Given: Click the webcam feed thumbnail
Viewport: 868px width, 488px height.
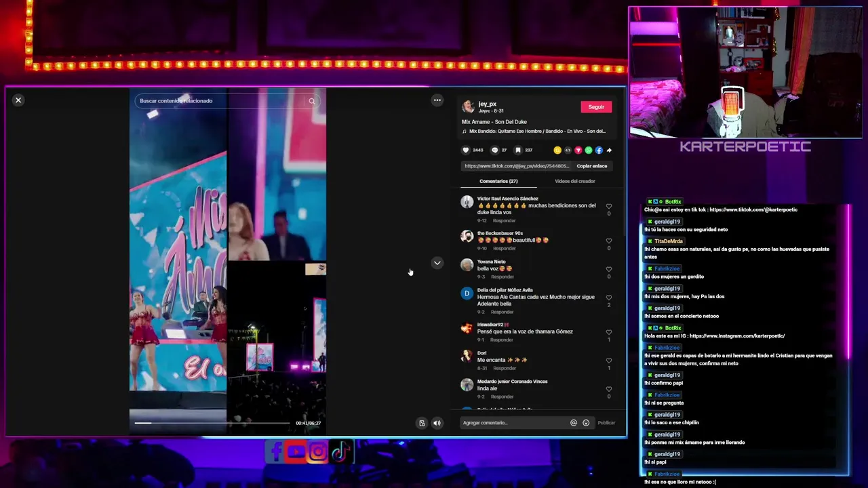Looking at the screenshot, I should (745, 73).
